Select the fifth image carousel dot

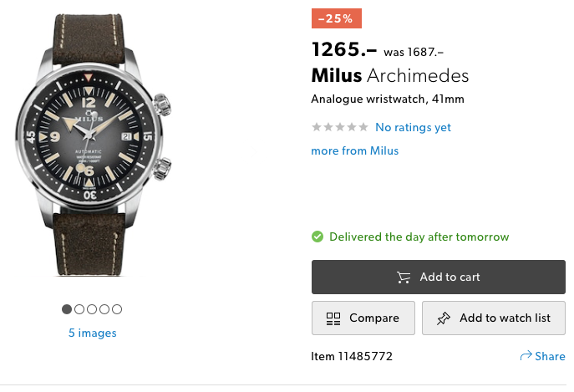(x=117, y=309)
